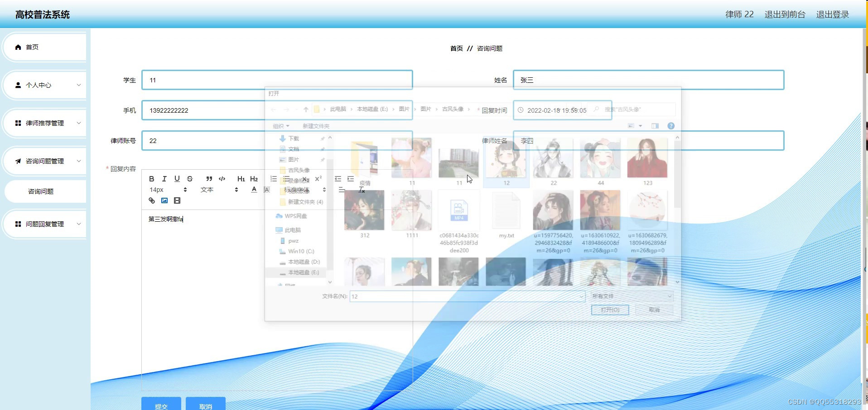The image size is (868, 410).
Task: Insert a bulleted list
Action: point(286,179)
